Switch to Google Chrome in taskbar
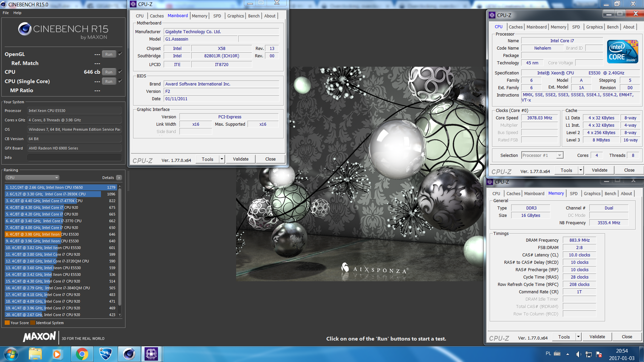Screen dimensions: 644x362 click(82, 354)
